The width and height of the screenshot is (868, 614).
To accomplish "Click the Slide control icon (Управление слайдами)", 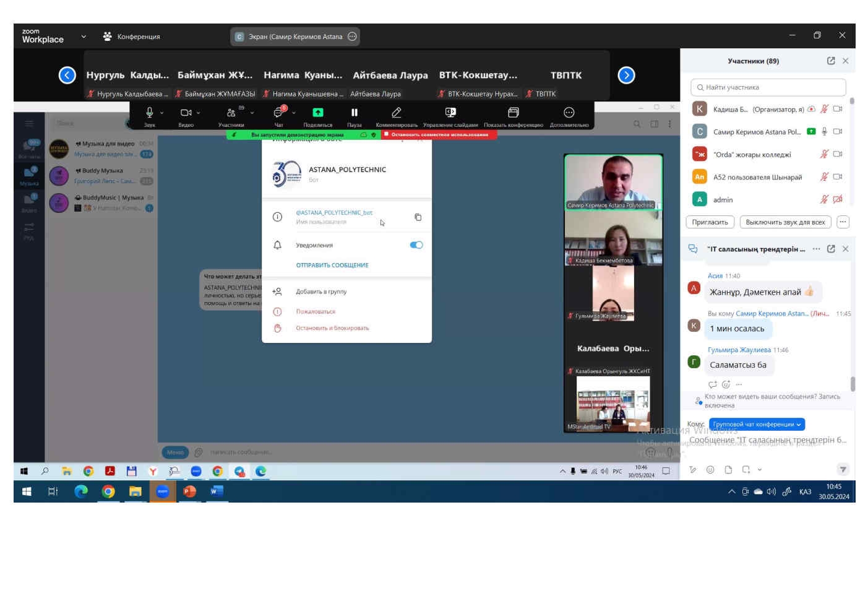I will (x=450, y=113).
